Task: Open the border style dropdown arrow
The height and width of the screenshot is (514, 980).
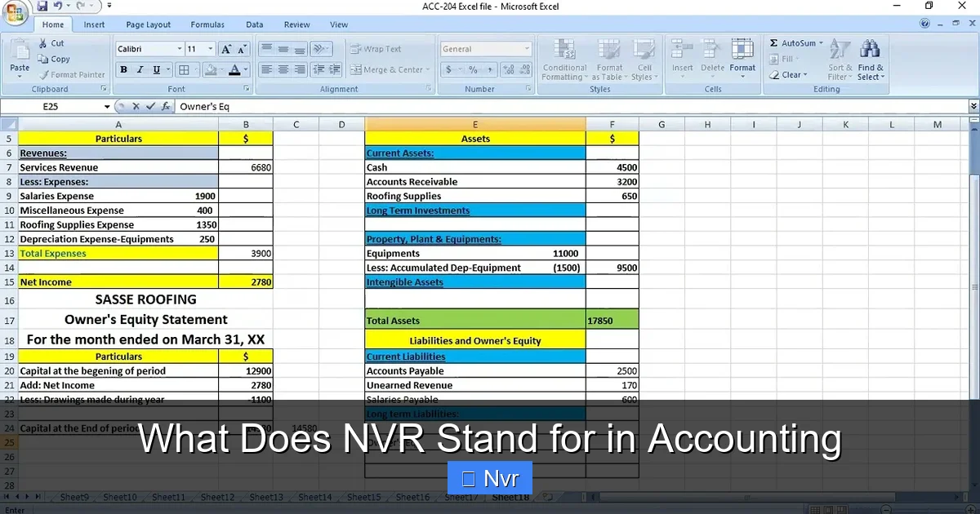Action: tap(196, 69)
